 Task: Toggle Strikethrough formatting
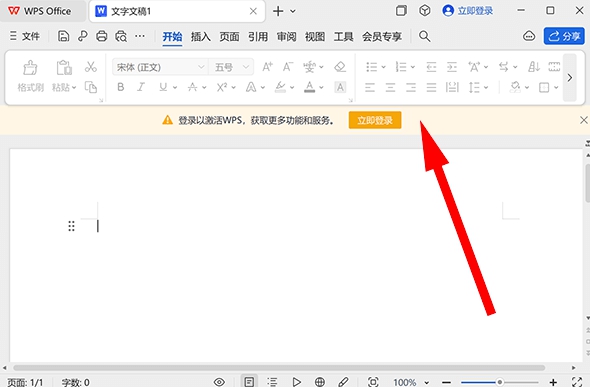(192, 87)
